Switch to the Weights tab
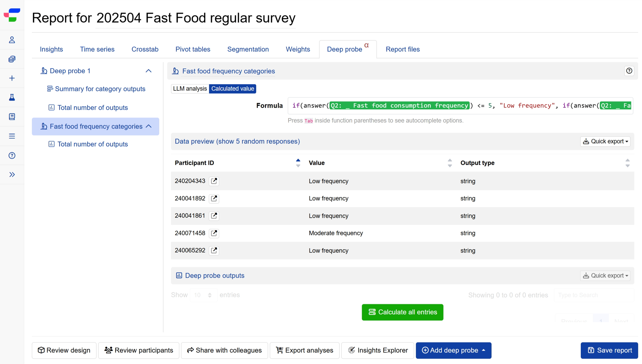642x364 pixels. (x=298, y=49)
